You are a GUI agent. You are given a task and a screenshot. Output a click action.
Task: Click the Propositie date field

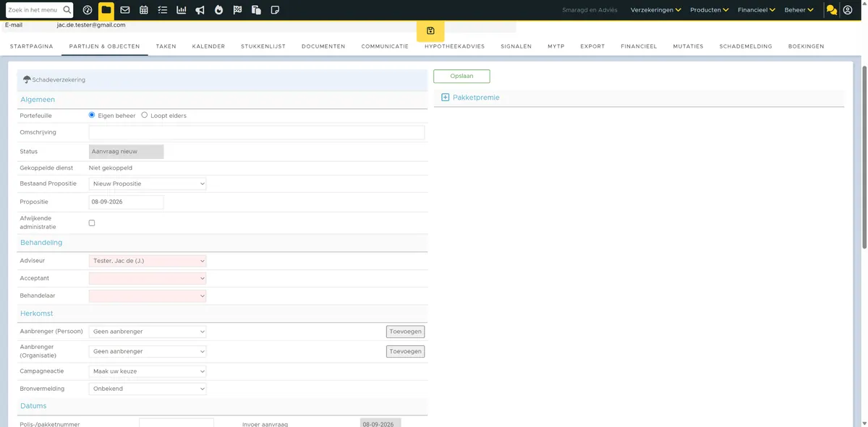[x=126, y=202]
